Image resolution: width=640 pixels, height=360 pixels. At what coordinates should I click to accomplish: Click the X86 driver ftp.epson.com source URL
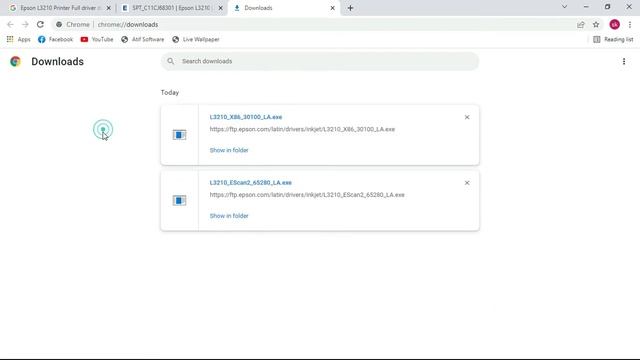(x=302, y=129)
